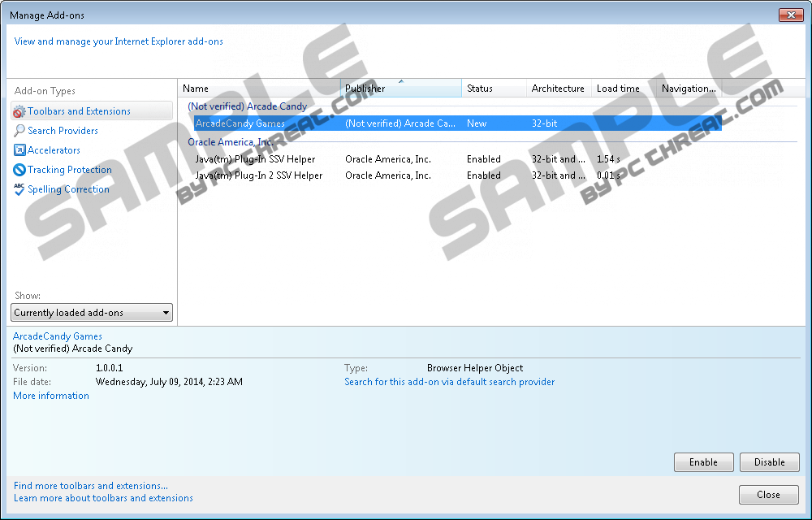Click the Tracking Protection blocked icon
This screenshot has width=812, height=520.
tap(19, 170)
